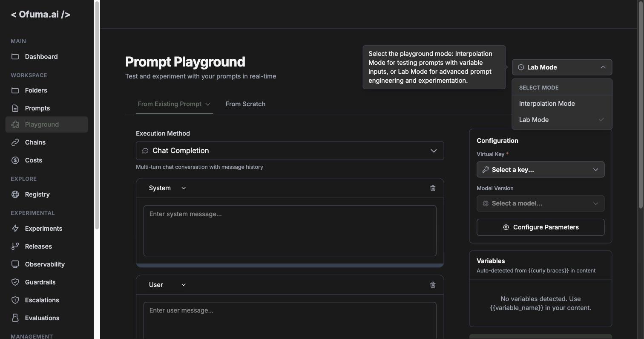Open the System role dropdown
This screenshot has height=339, width=644.
[x=167, y=188]
